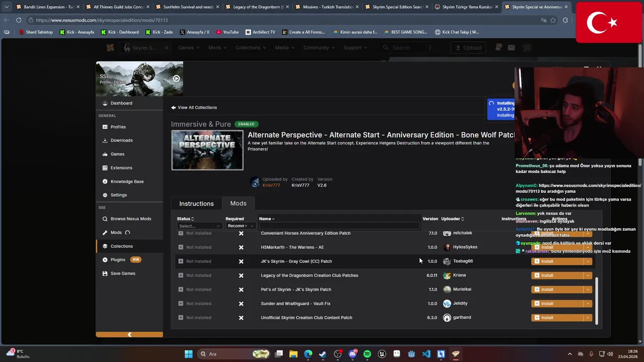Open Plugins page with 418 badge

pyautogui.click(x=118, y=259)
